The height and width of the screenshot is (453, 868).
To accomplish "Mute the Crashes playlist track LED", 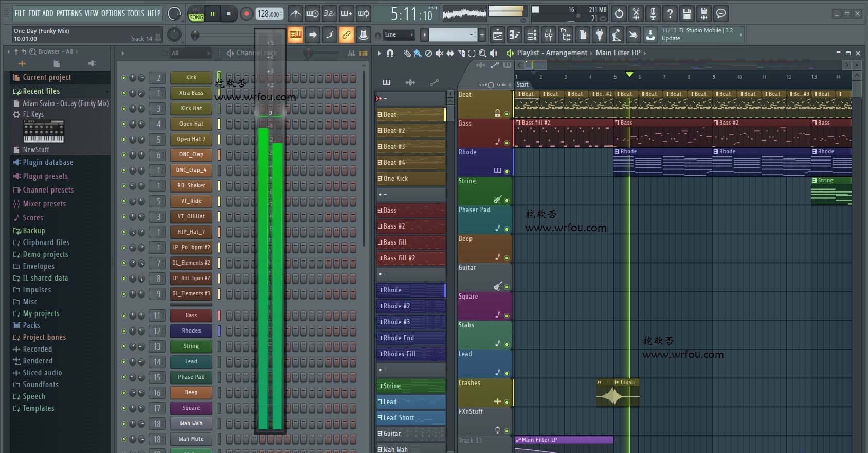I will 507,402.
